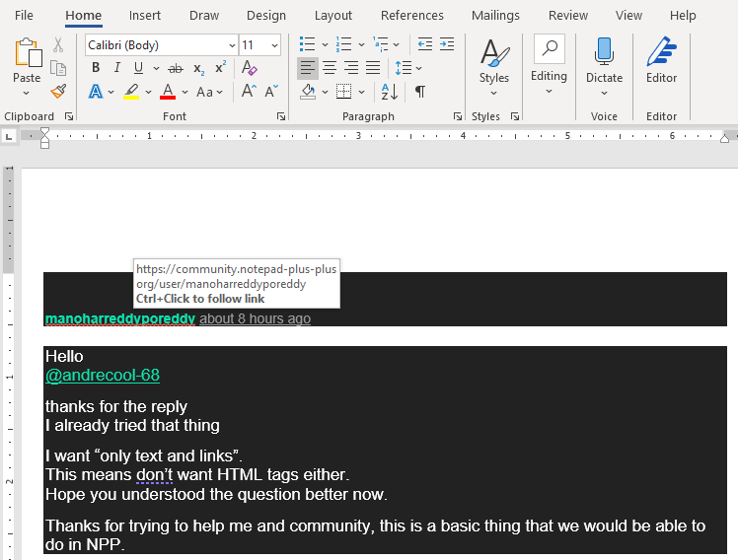Switch to the References tab
This screenshot has width=738, height=560.
[412, 16]
